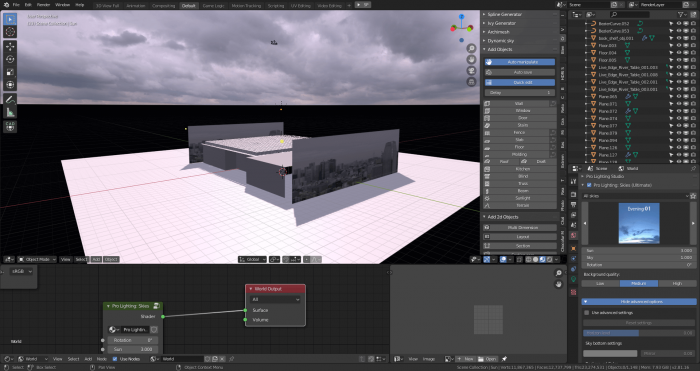This screenshot has height=371, width=700.
Task: Enable Pro Lighting: Skies (Ultimate) checkbox
Action: click(589, 185)
